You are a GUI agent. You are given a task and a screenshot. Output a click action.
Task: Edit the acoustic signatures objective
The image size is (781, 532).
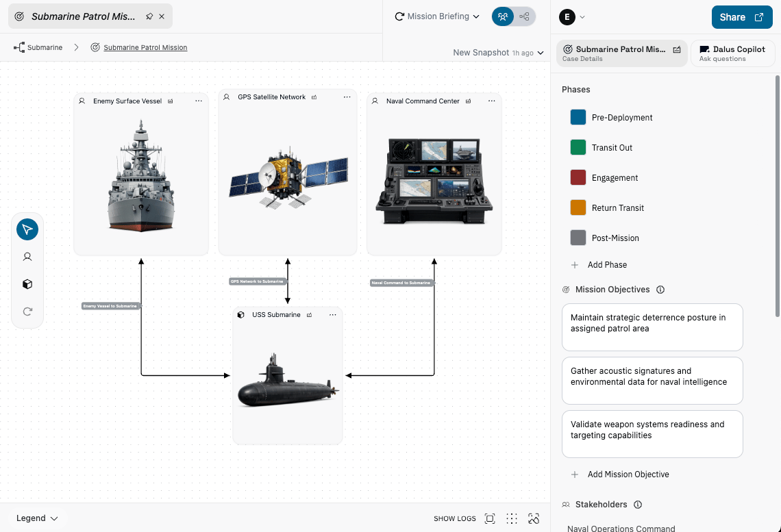[x=652, y=381]
